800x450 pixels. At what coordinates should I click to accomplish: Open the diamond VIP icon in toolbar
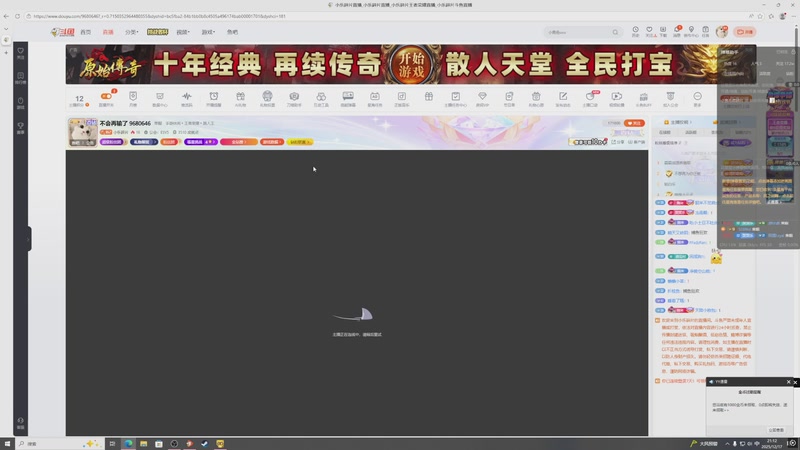pos(482,98)
